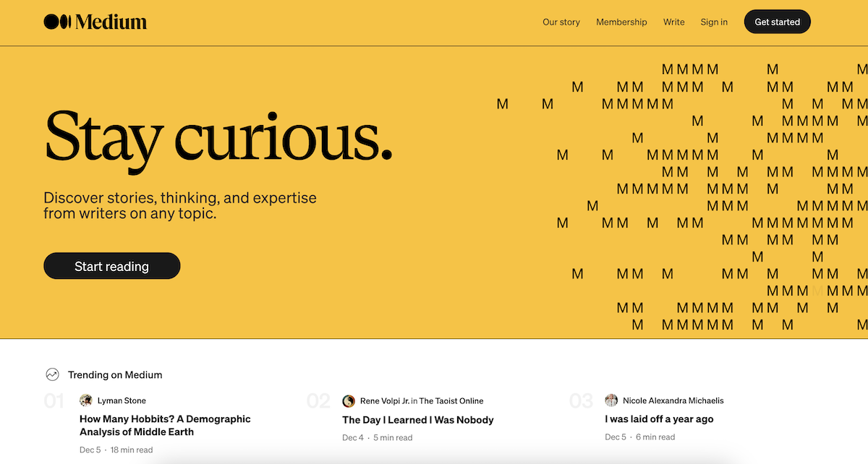Open Rene Volpi Jr.'s profile avatar
The image size is (868, 464).
click(349, 400)
